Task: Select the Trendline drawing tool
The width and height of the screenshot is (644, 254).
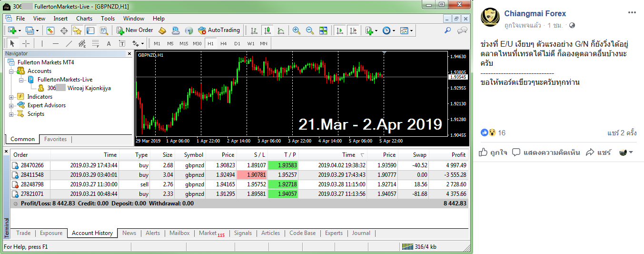Action: coord(69,43)
